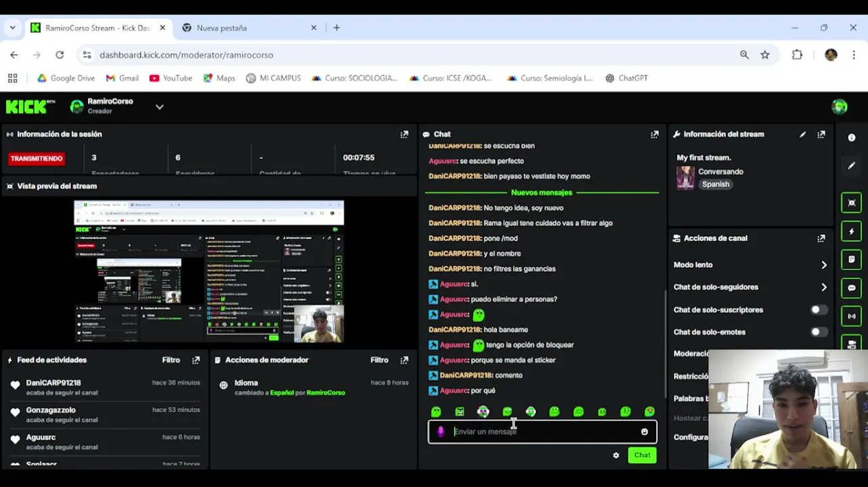
Task: Open the MI CAMPUS bookmark
Action: point(273,78)
